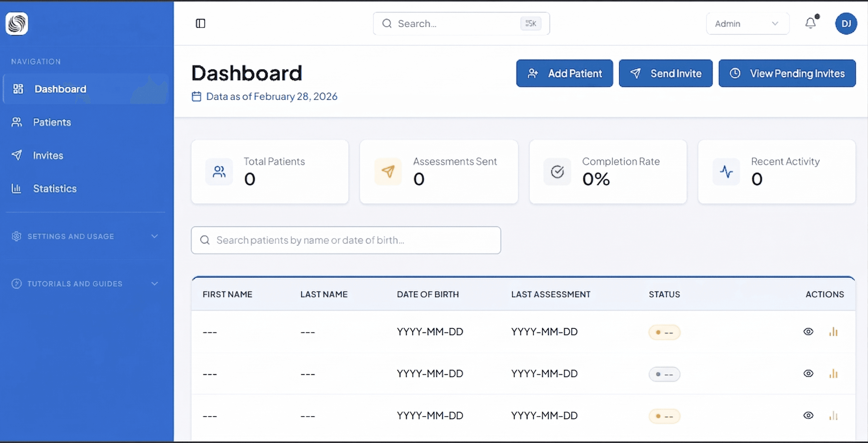This screenshot has height=443, width=868.
Task: Click the patient search field
Action: (346, 240)
